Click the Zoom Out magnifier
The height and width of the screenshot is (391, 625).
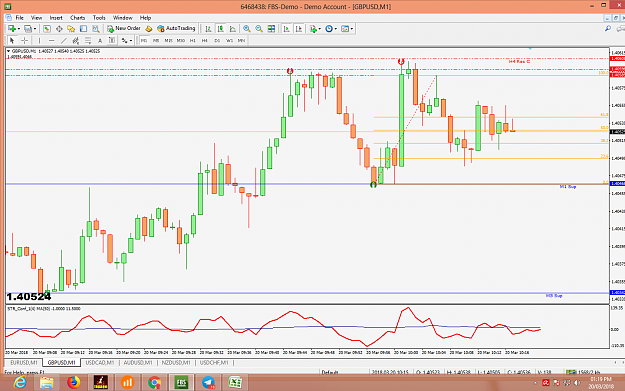tap(259, 29)
